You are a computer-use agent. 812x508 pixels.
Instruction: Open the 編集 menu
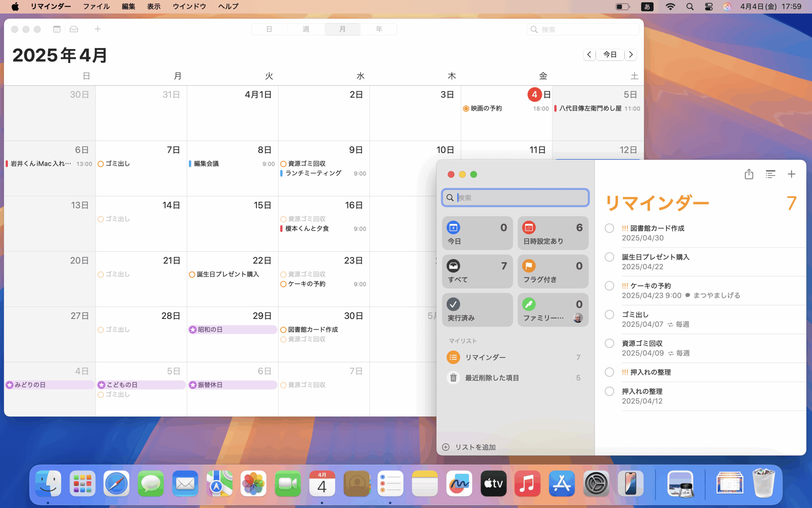tap(128, 6)
